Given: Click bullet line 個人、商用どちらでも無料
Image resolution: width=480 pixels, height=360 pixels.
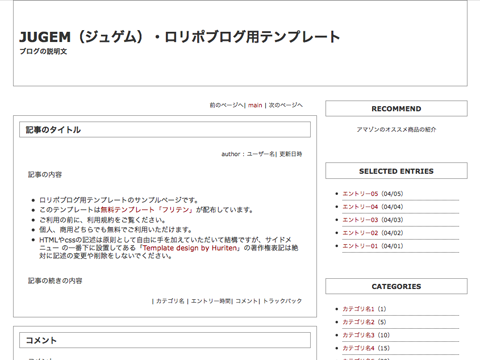Looking at the screenshot, I should (x=116, y=230).
